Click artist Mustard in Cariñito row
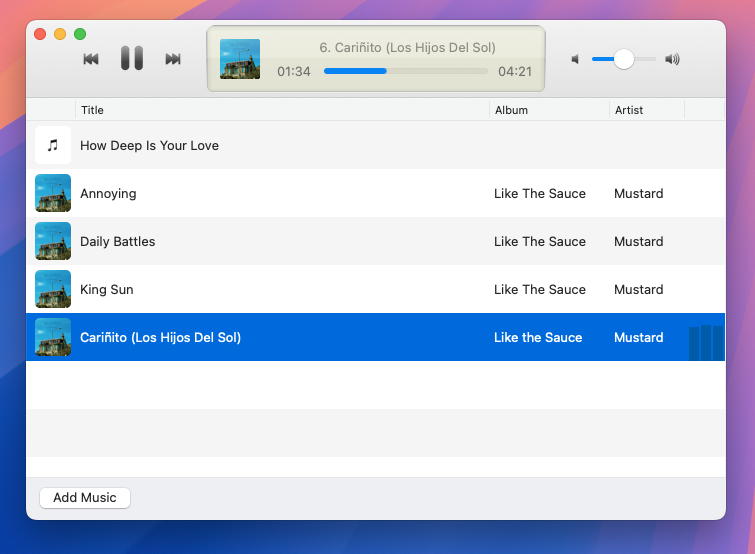This screenshot has height=554, width=755. click(638, 337)
